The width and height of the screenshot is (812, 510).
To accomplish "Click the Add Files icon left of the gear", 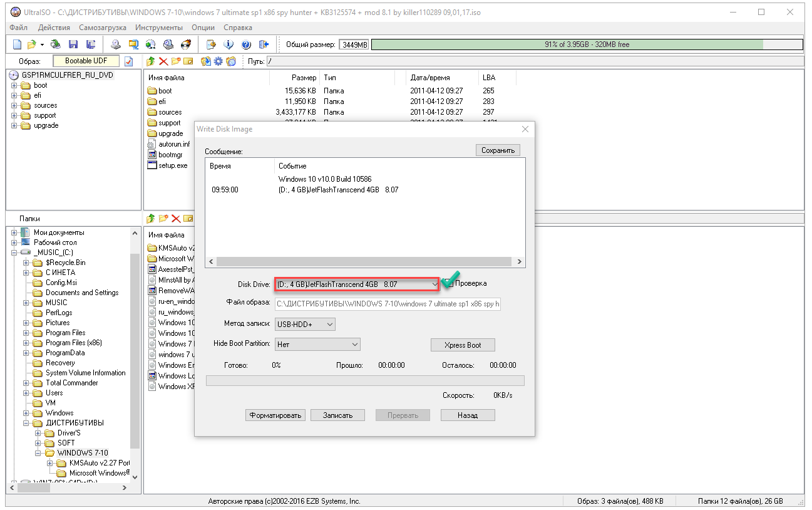I will coord(205,61).
